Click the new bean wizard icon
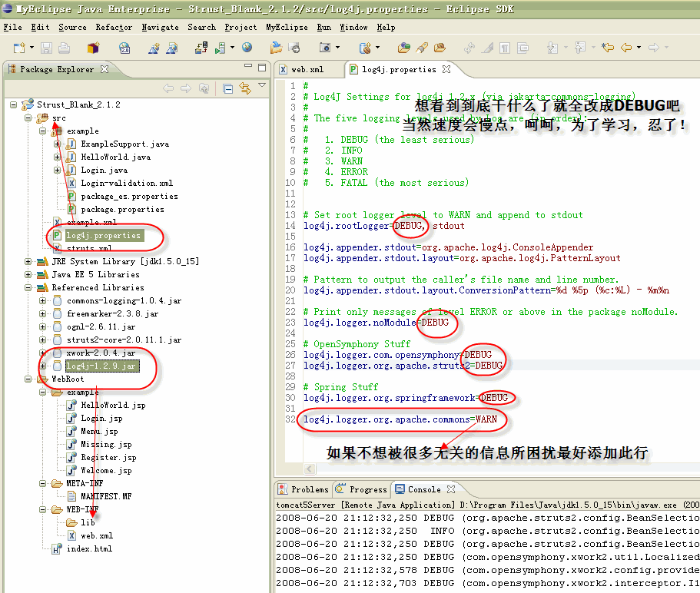This screenshot has width=700, height=593. pyautogui.click(x=365, y=48)
